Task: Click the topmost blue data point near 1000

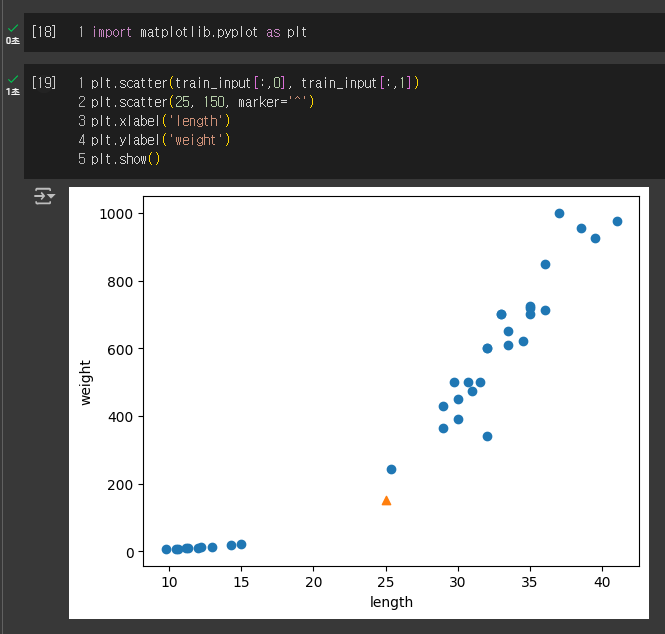Action: pyautogui.click(x=559, y=213)
